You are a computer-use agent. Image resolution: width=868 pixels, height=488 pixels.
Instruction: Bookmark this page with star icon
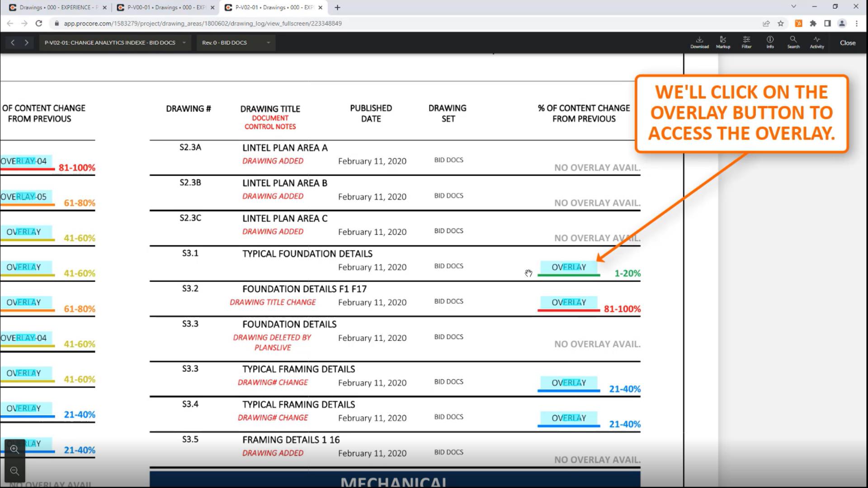tap(781, 23)
